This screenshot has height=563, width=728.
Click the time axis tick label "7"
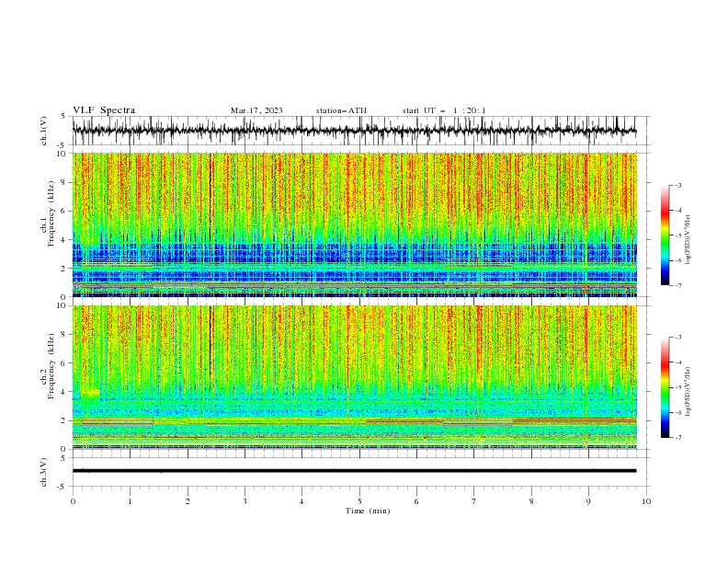coord(474,501)
